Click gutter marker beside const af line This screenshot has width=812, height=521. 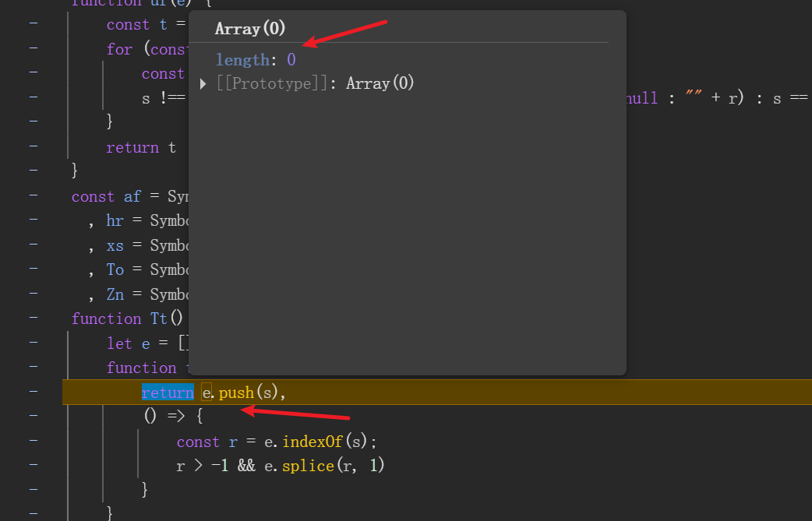click(x=34, y=196)
